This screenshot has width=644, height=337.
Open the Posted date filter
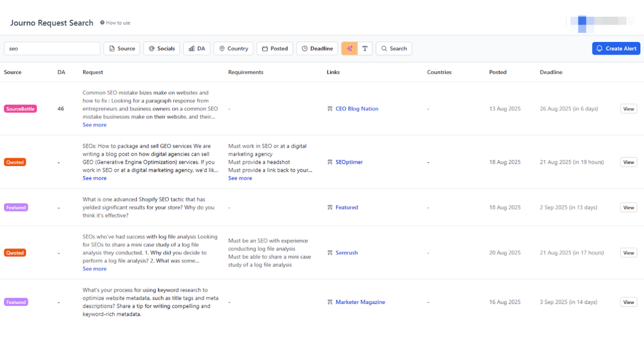click(275, 48)
